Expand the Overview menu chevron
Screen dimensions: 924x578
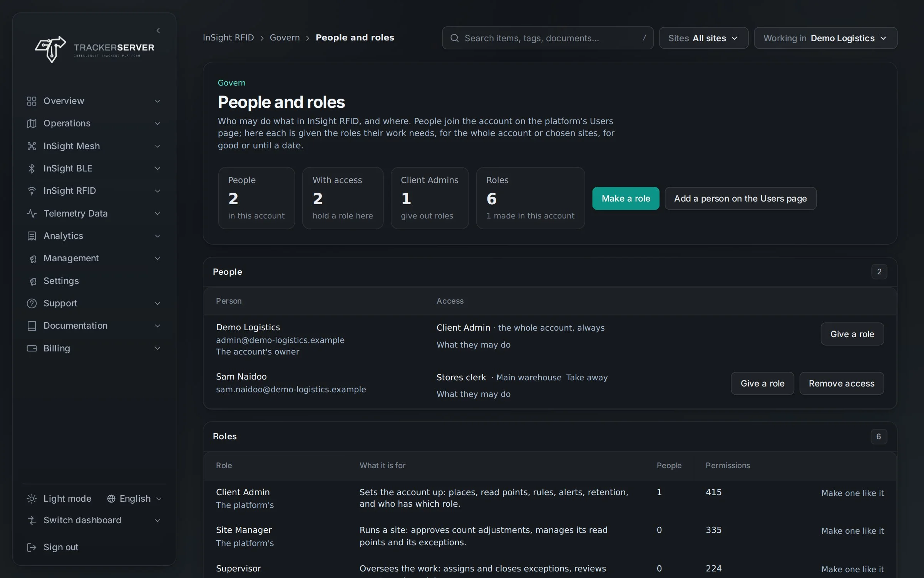[x=157, y=101]
